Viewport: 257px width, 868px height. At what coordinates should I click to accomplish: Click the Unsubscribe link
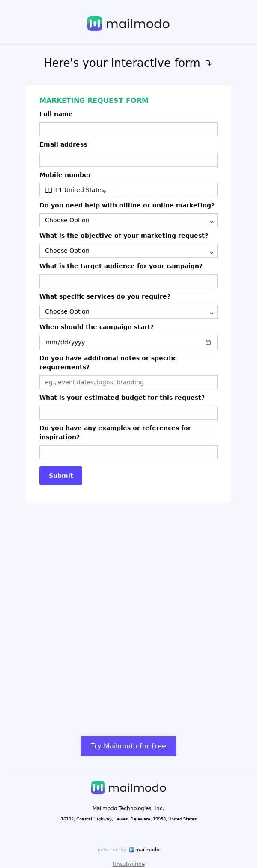128,864
